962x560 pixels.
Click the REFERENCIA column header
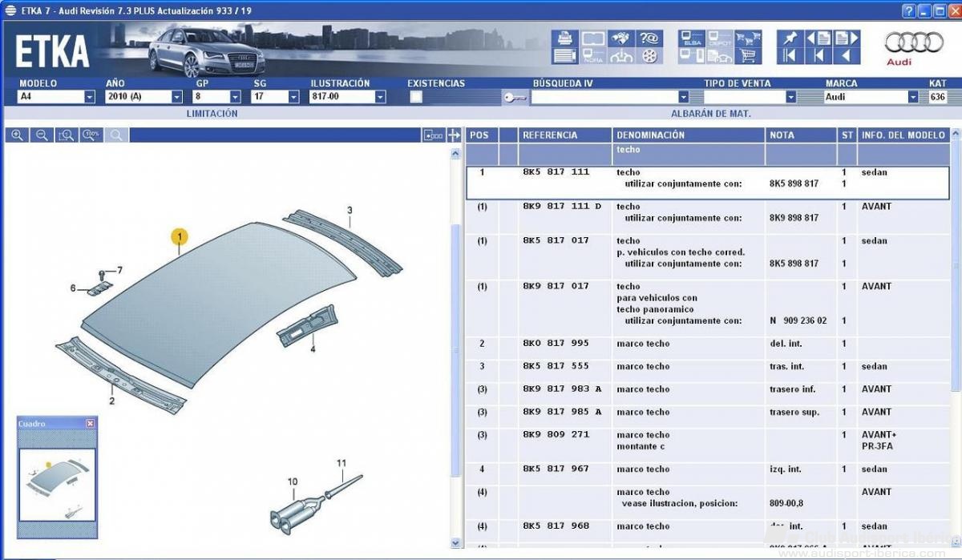565,135
